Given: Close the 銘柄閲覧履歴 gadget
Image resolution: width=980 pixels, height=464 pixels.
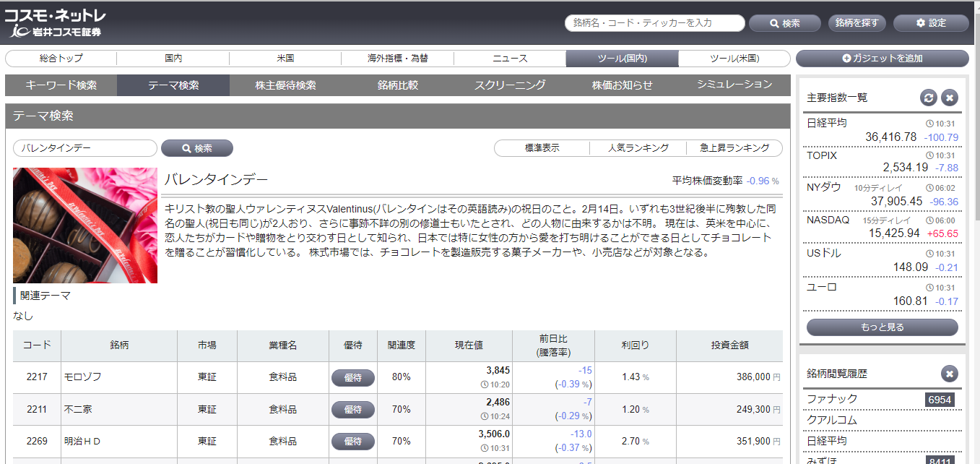Looking at the screenshot, I should point(950,374).
